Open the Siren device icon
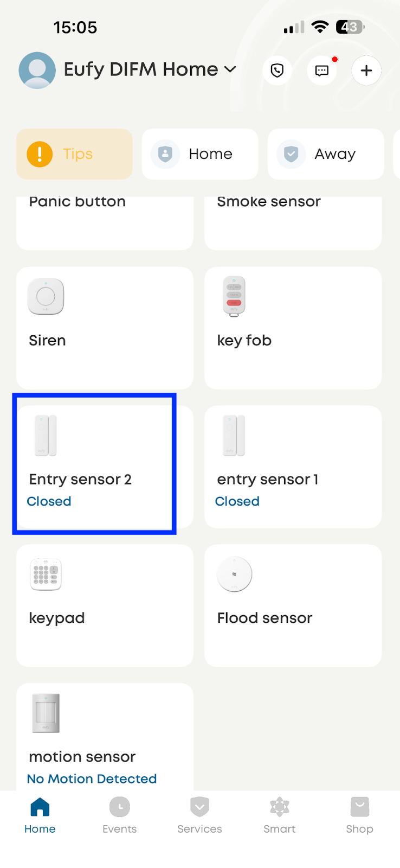The height and width of the screenshot is (868, 400). (46, 296)
